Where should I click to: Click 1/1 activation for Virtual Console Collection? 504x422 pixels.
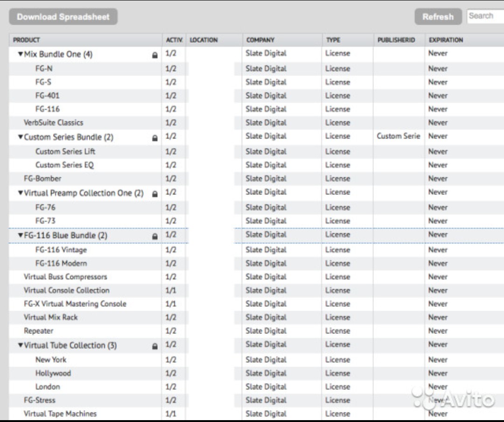point(171,290)
